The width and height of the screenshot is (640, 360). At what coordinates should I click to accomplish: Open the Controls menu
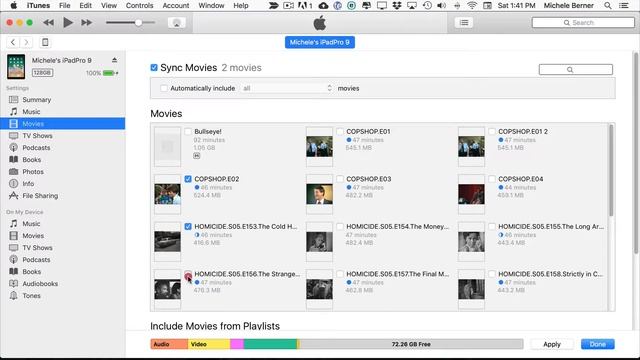[x=139, y=5]
